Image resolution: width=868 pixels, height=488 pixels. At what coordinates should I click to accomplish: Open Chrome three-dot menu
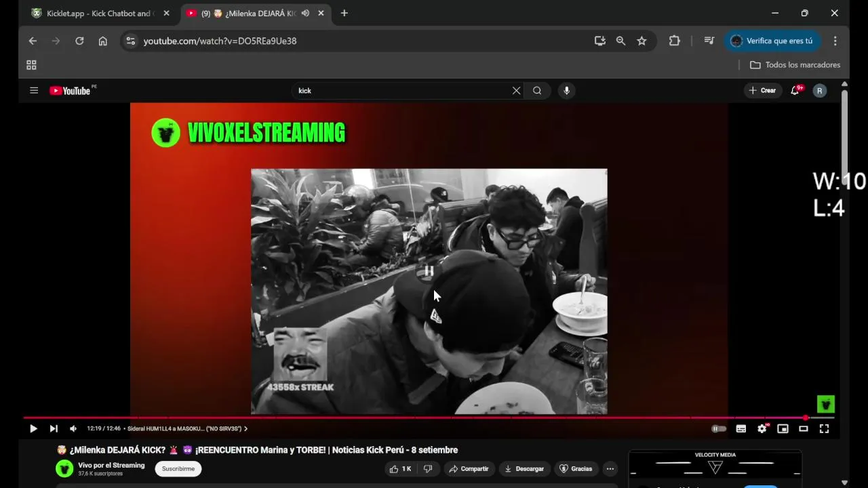[x=835, y=41]
